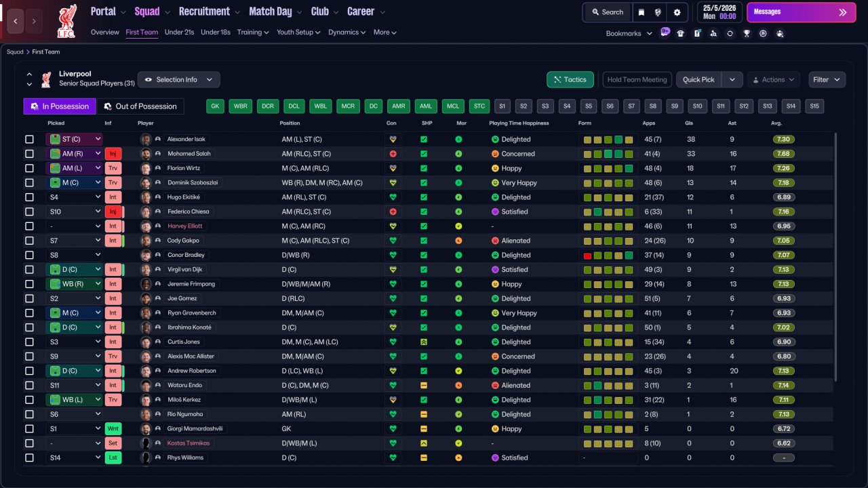The image size is (868, 488).
Task: Open the settings gear icon
Action: tap(677, 12)
